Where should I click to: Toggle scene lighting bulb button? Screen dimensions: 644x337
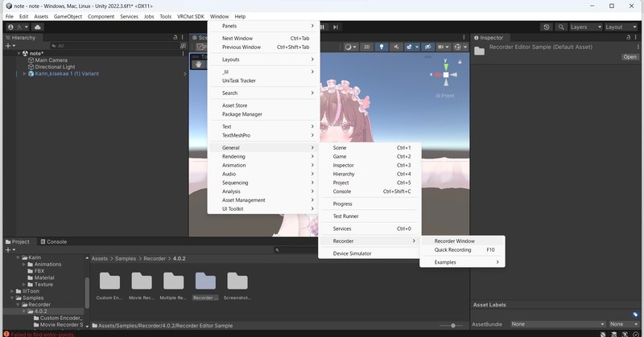point(381,47)
